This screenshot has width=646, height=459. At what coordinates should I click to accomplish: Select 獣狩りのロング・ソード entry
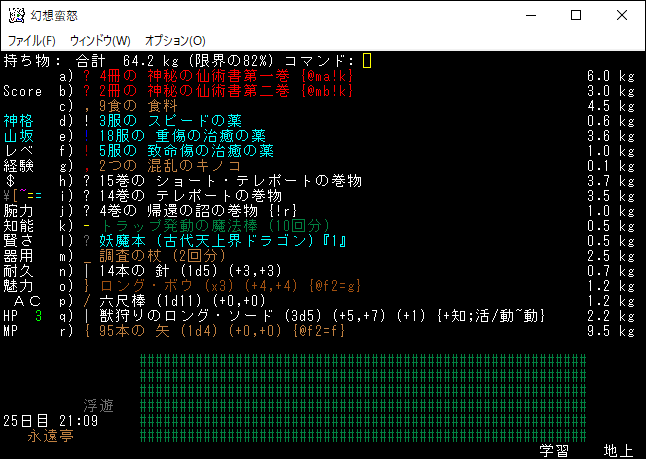(300, 316)
